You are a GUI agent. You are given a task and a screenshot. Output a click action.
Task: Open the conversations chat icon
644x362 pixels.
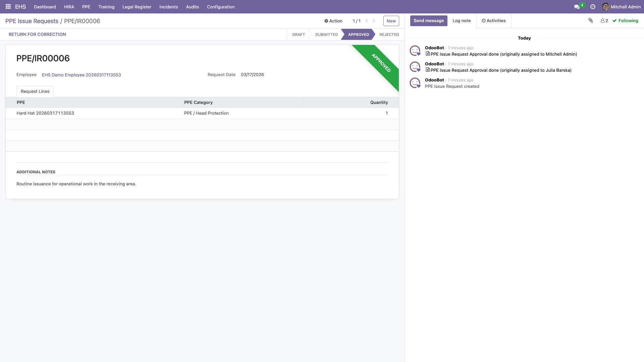tap(577, 7)
